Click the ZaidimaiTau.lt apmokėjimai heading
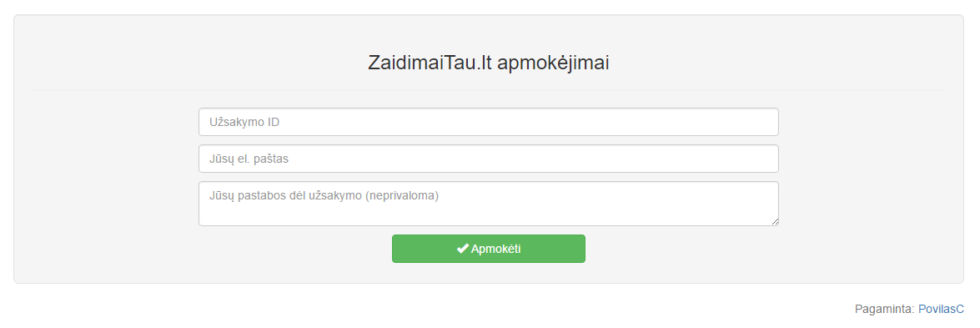Viewport: 980px width, 328px height. pos(488,63)
